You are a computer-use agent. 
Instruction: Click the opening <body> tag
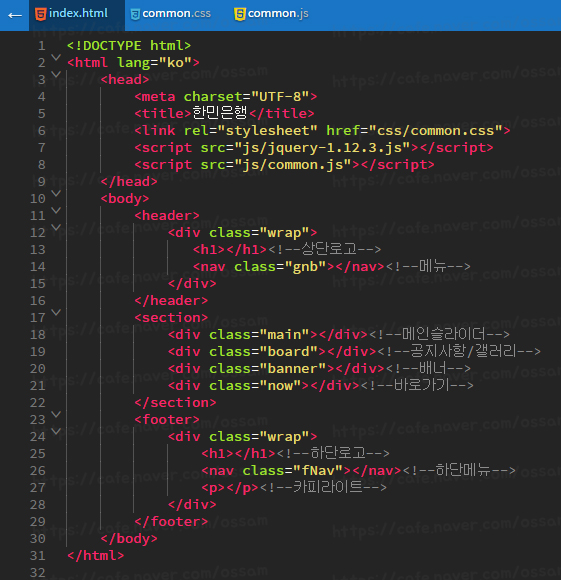[x=125, y=199]
